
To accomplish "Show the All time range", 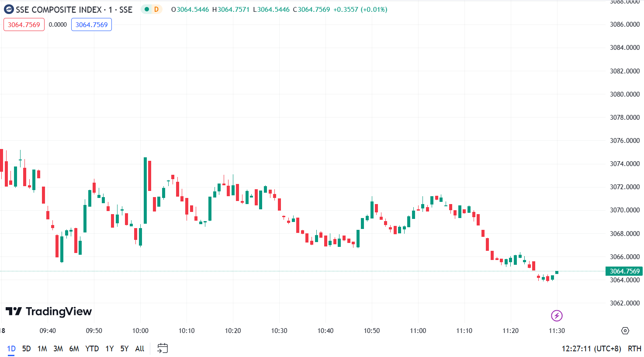I will tap(140, 349).
